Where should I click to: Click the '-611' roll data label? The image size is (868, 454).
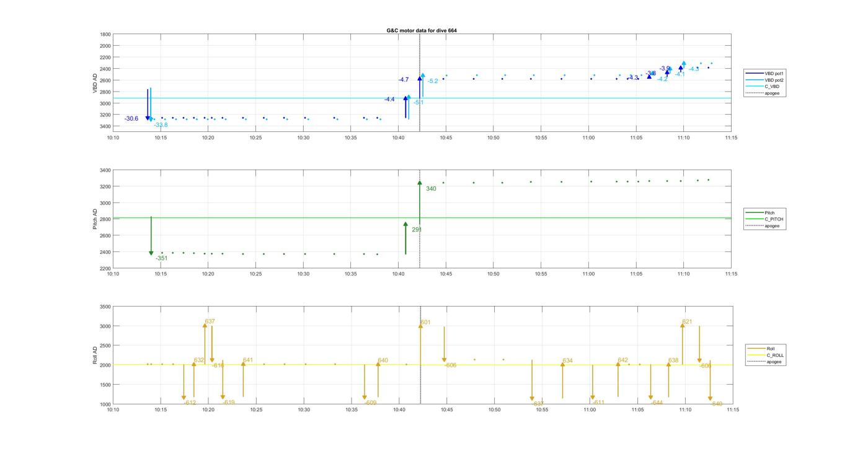coord(598,403)
